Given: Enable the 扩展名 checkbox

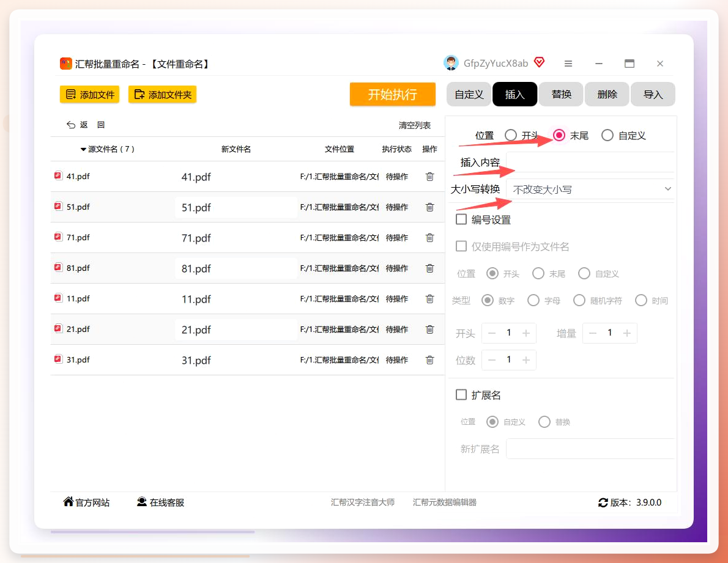Looking at the screenshot, I should [x=461, y=395].
